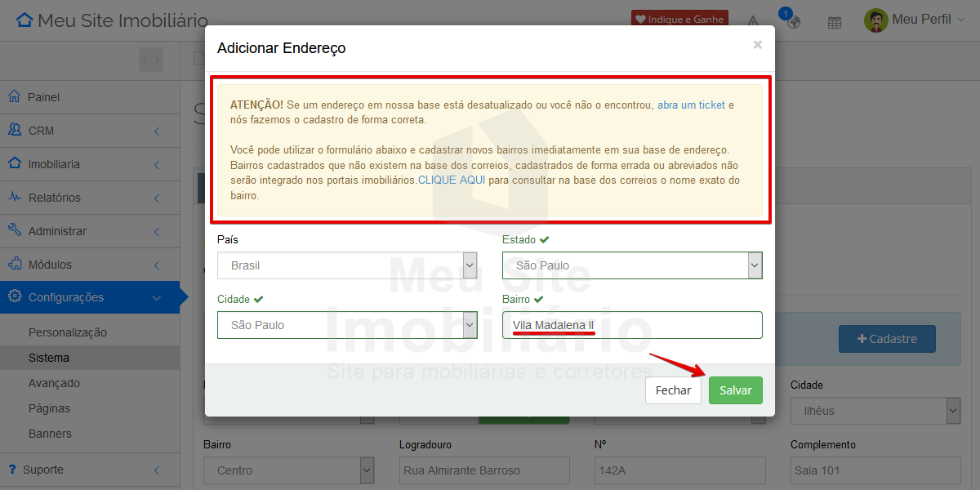Open the calendar icon in header
The height and width of the screenshot is (490, 980).
coord(834,22)
